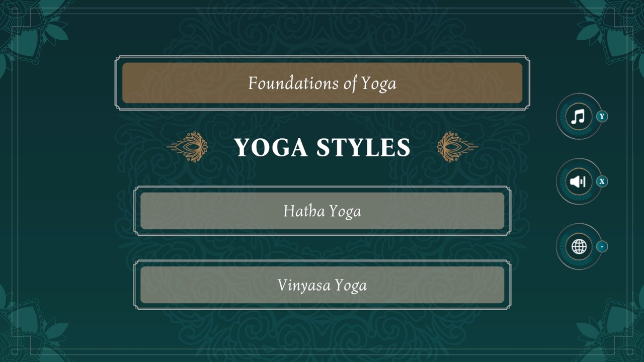Open the Hatha Yoga style
This screenshot has width=644, height=362.
pyautogui.click(x=322, y=211)
